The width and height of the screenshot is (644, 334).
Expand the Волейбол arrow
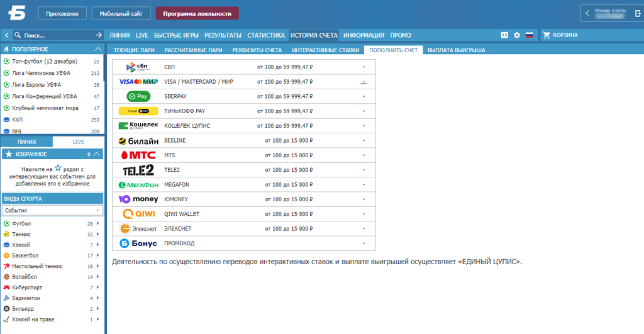click(97, 277)
